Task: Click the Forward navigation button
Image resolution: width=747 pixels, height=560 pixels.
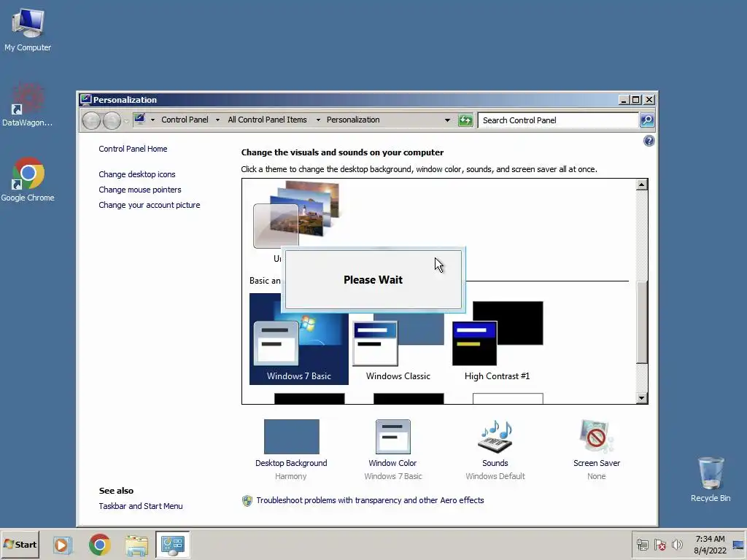Action: pos(112,120)
